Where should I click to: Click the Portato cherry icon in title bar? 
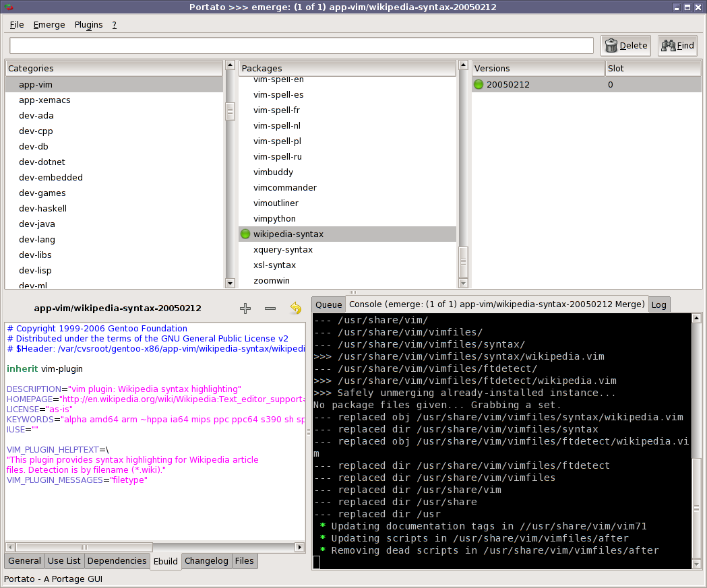point(8,7)
